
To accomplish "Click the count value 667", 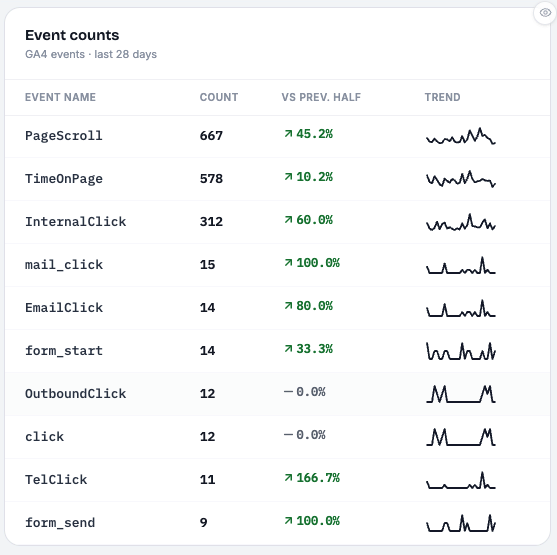I will click(211, 136).
